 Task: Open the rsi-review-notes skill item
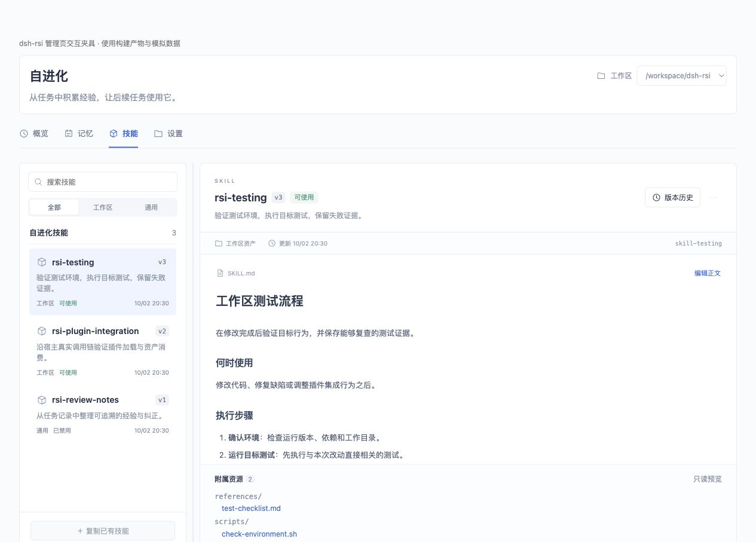(103, 414)
